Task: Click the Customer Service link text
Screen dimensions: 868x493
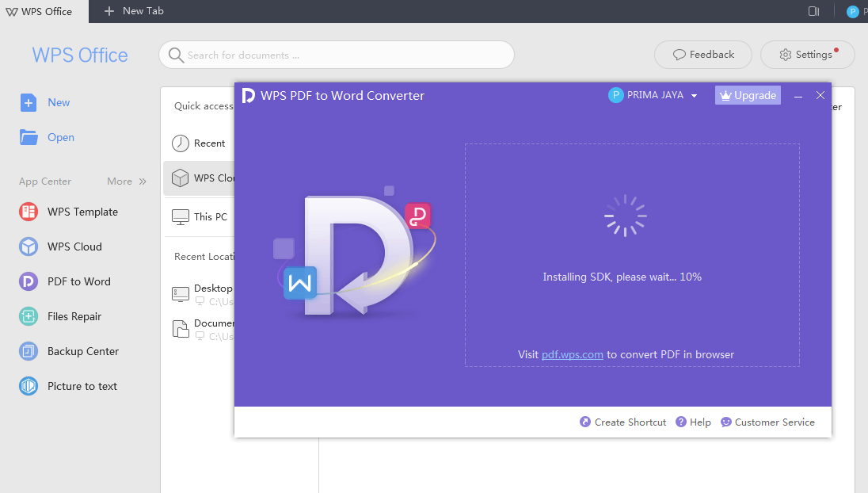Action: point(775,422)
